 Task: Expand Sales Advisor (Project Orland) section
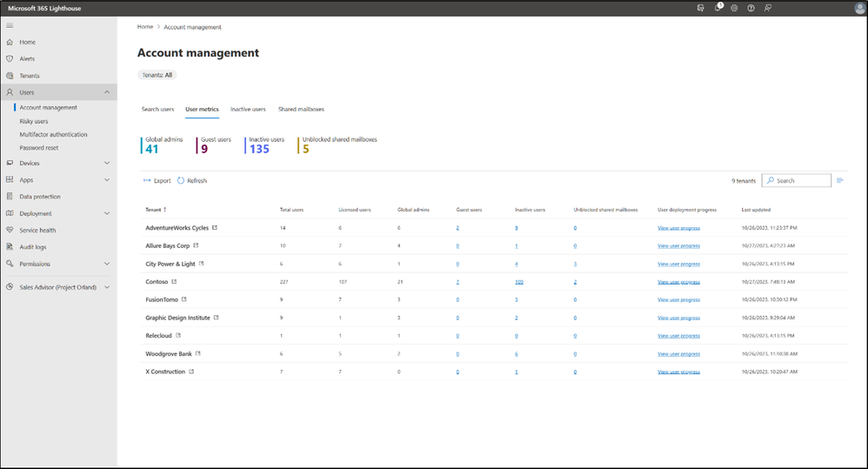tap(107, 287)
